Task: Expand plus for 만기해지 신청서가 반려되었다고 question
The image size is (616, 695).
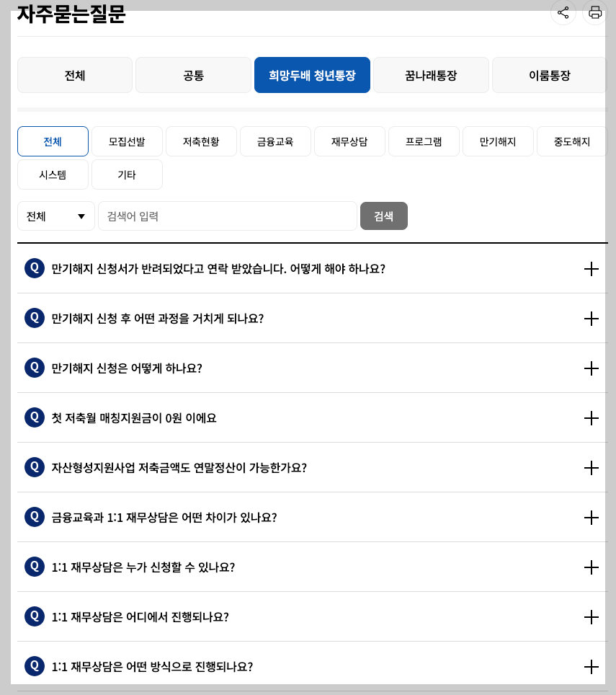Action: (592, 269)
